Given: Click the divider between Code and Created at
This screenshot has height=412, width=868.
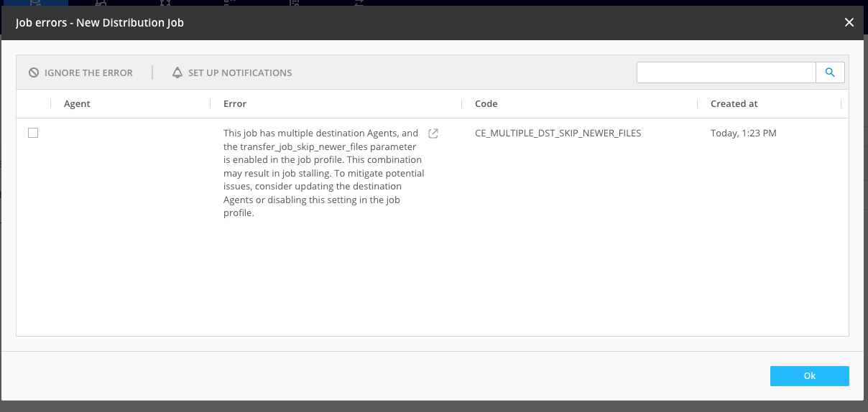Looking at the screenshot, I should [x=698, y=104].
